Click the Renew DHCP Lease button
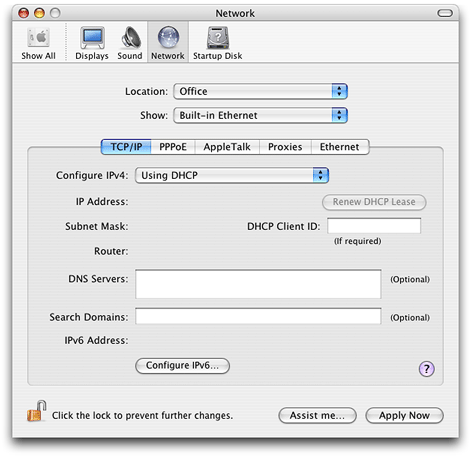471x458 pixels. pyautogui.click(x=374, y=202)
